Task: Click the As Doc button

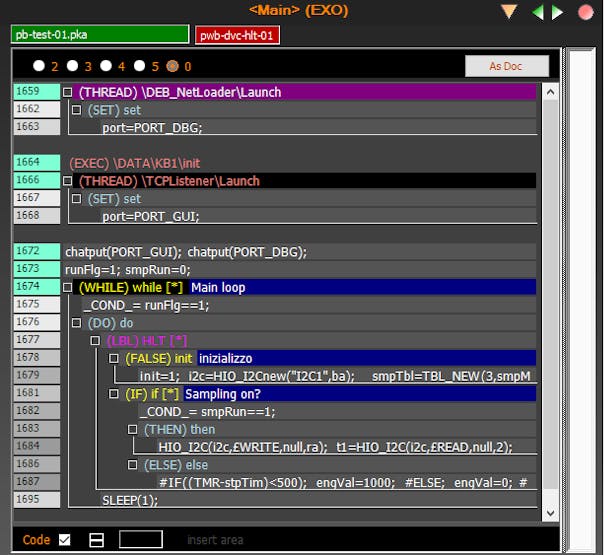Action: coord(507,66)
